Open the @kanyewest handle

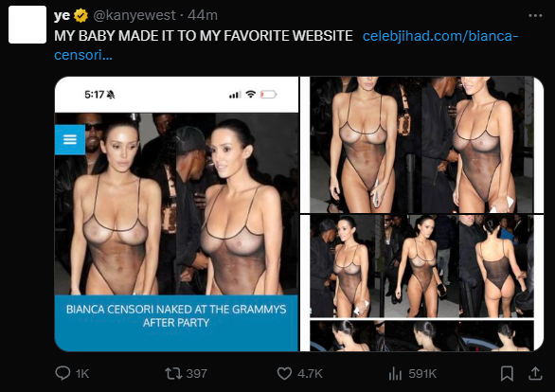[134, 15]
